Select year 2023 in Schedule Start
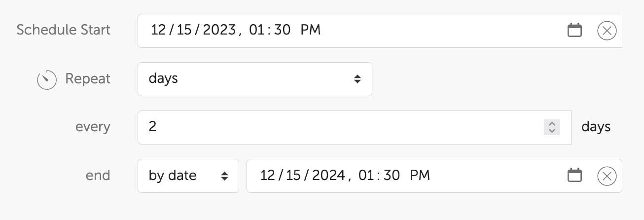 pos(219,31)
